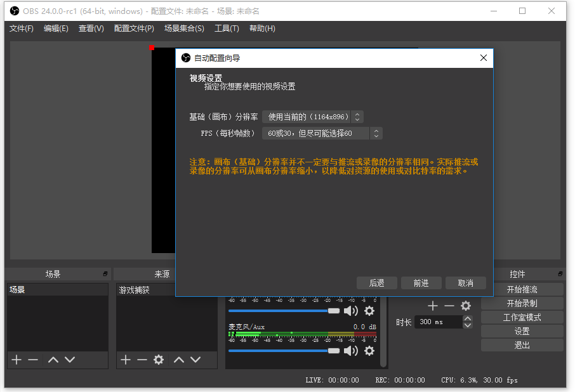
Task: Open the 场景集合(S) menu
Action: [184, 29]
